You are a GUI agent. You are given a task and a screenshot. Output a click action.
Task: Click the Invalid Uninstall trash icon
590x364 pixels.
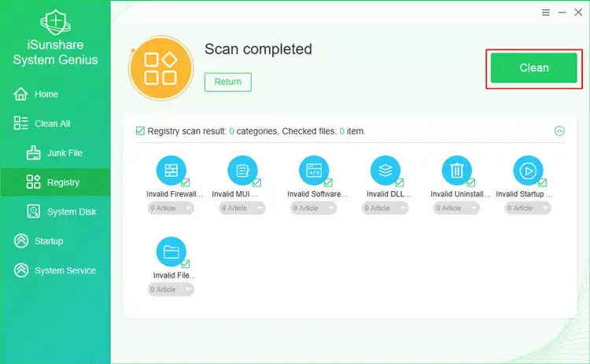coord(457,171)
